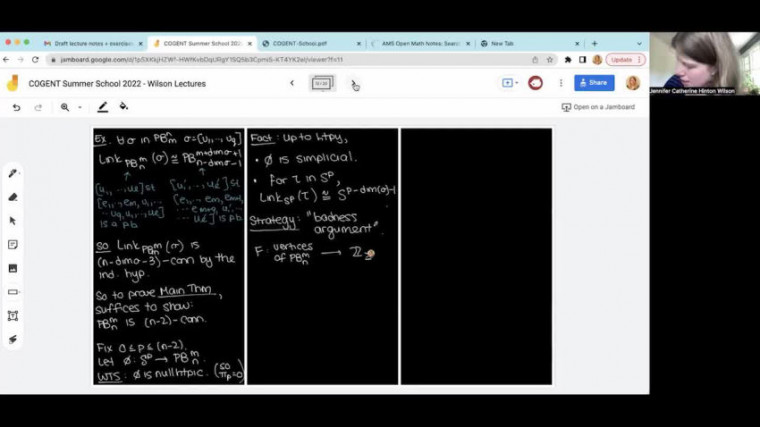Expand the frame bar thumbnail
The image size is (760, 427).
coord(322,83)
